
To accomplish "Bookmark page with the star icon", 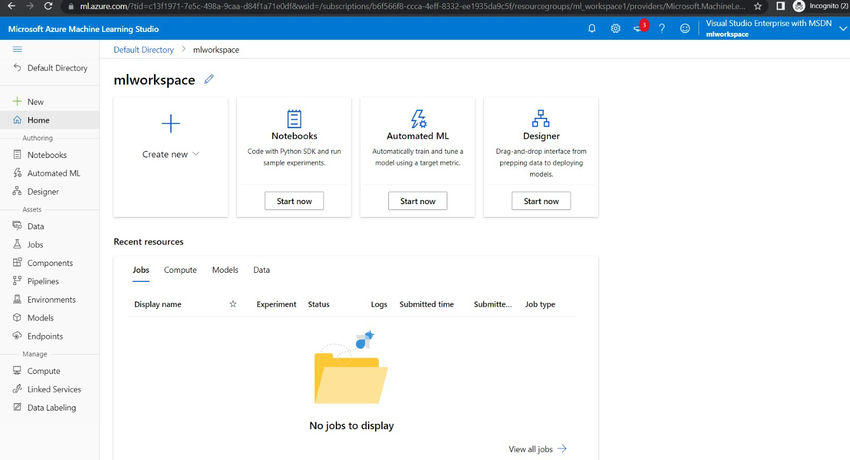I will coord(758,7).
